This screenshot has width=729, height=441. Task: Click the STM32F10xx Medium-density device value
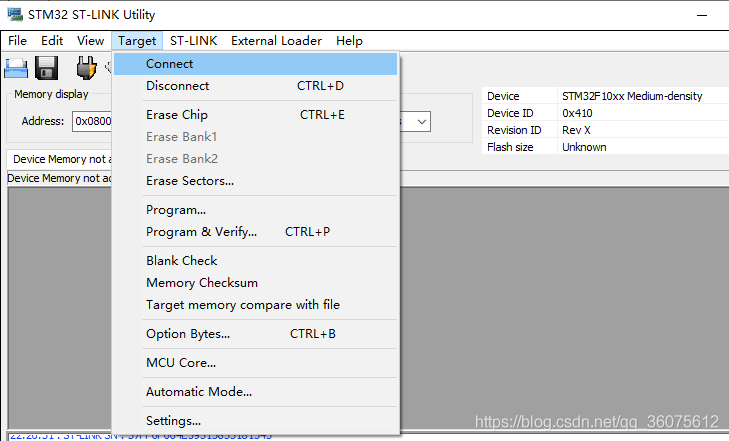pyautogui.click(x=632, y=96)
